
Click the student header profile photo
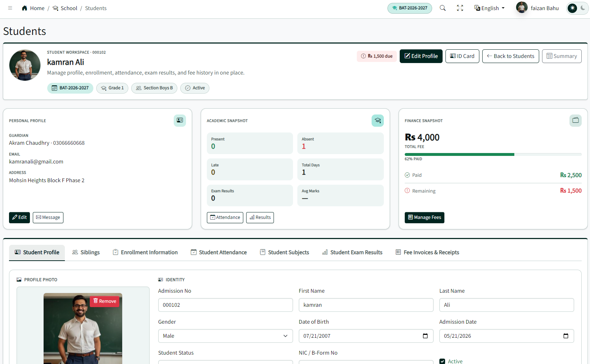[x=25, y=65]
